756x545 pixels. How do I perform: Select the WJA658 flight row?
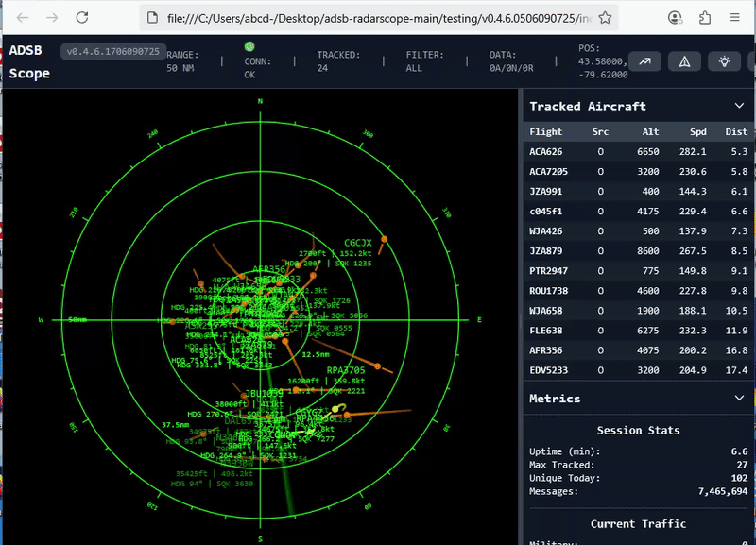coord(639,311)
